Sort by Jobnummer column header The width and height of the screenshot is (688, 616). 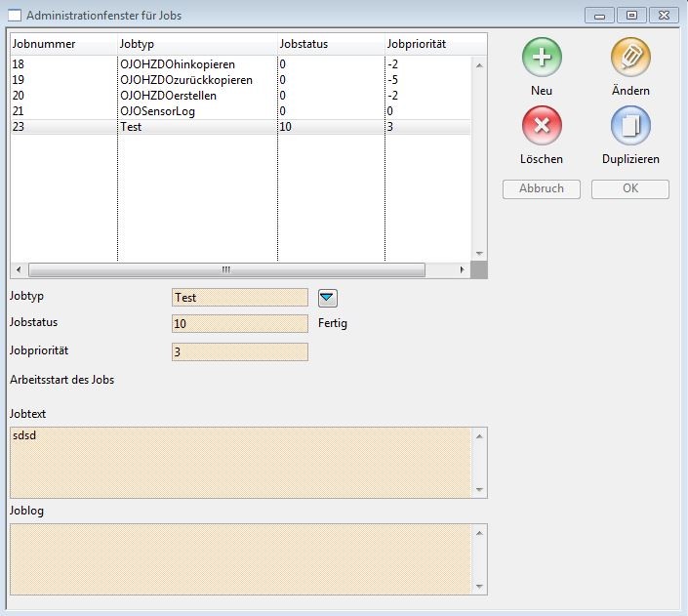[62, 45]
